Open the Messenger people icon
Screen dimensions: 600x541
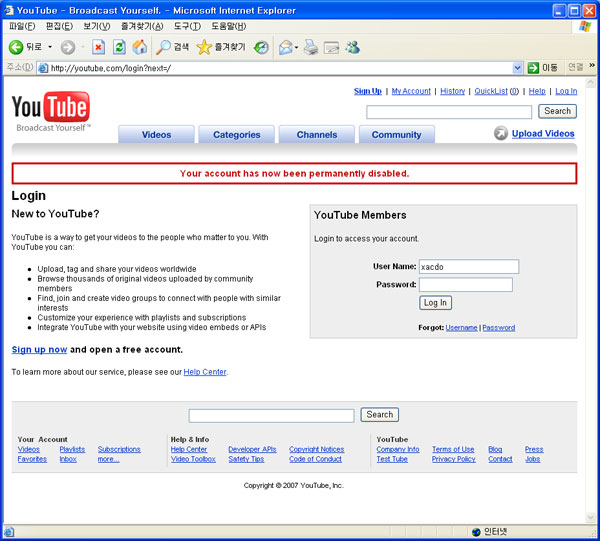click(352, 47)
